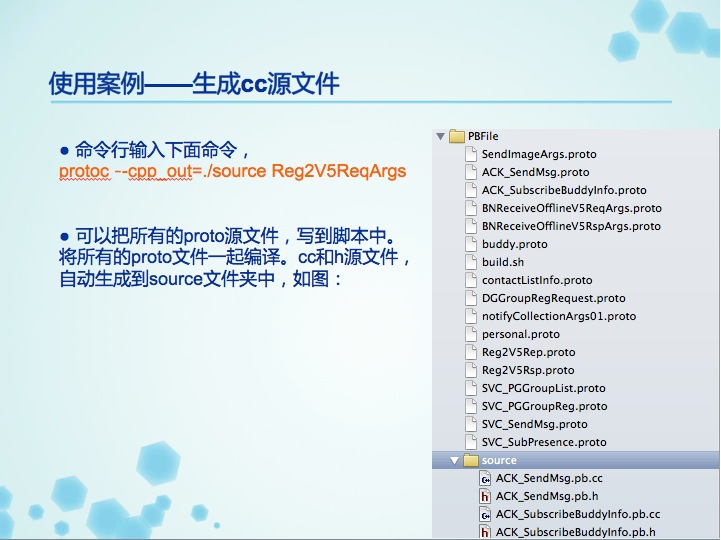Click the ACK_SubscribeBuddyInfo.proto file icon
This screenshot has height=540, width=721.
click(471, 190)
